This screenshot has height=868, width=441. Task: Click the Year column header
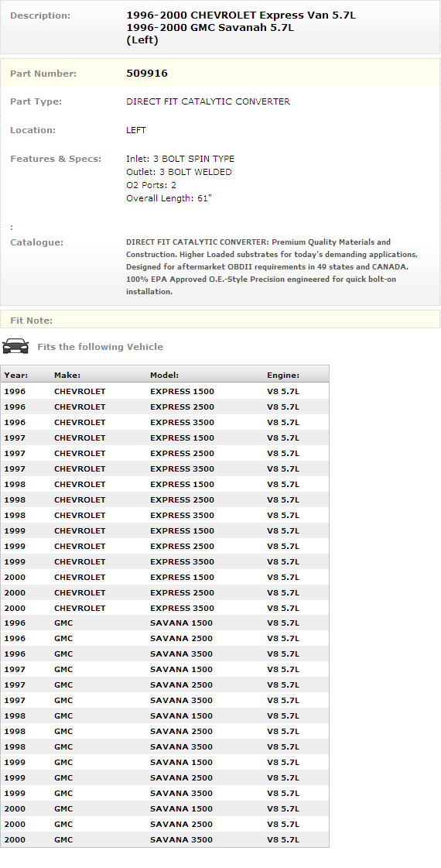[x=16, y=376]
